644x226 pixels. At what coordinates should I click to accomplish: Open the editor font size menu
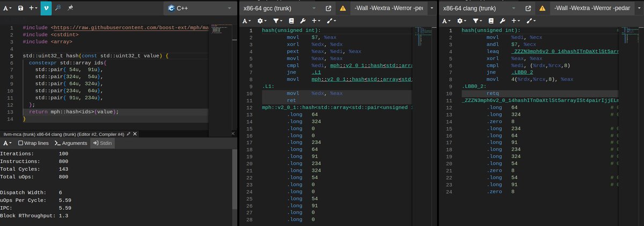coord(6,9)
